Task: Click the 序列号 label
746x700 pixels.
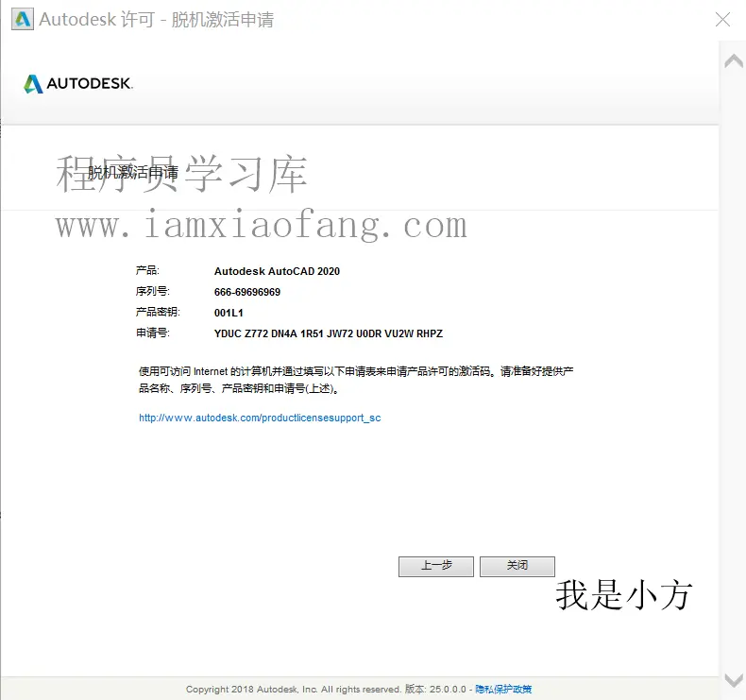Action: (x=152, y=291)
